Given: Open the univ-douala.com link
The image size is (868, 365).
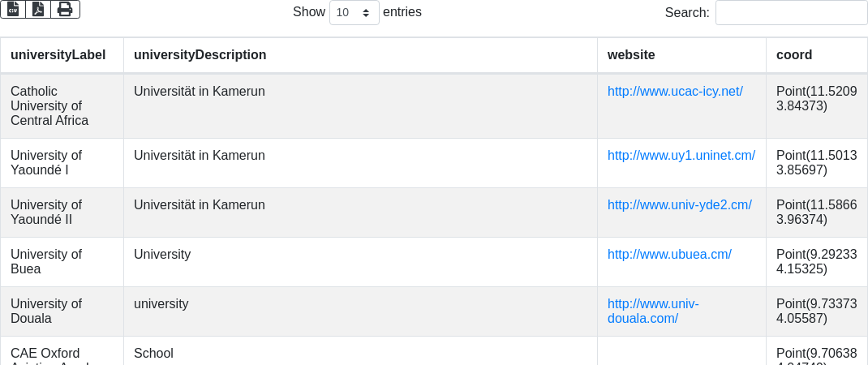Looking at the screenshot, I should click(x=653, y=311).
